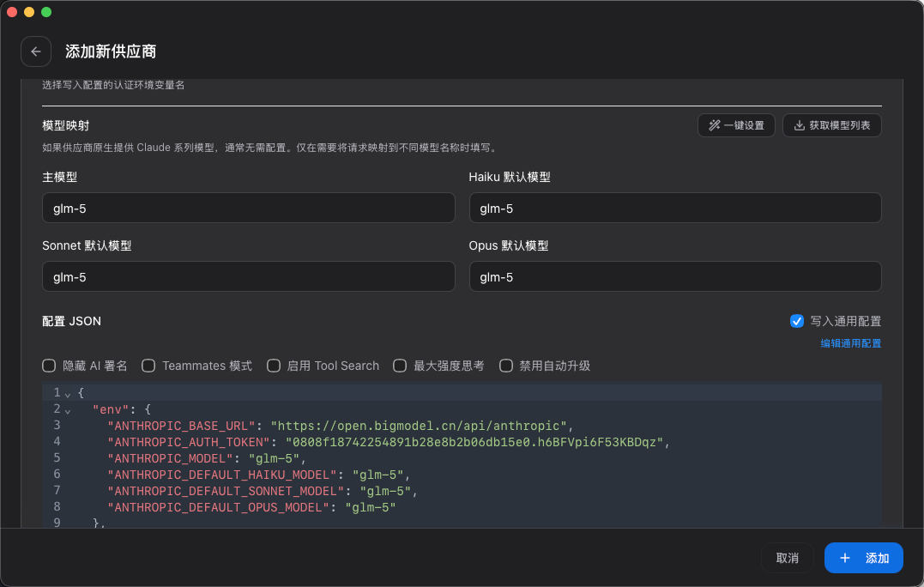This screenshot has height=587, width=924.
Task: Focus the main model input field
Action: 248,209
